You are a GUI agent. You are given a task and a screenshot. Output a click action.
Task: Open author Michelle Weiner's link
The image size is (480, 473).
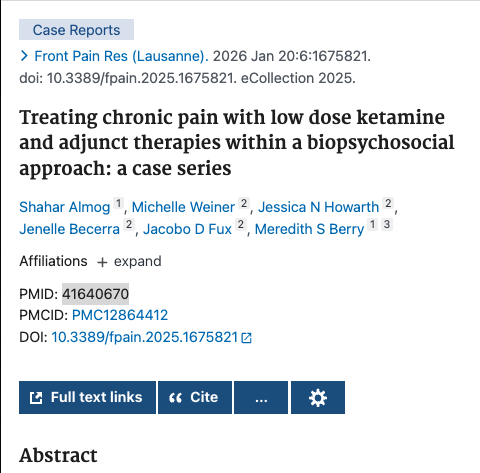[x=183, y=207]
